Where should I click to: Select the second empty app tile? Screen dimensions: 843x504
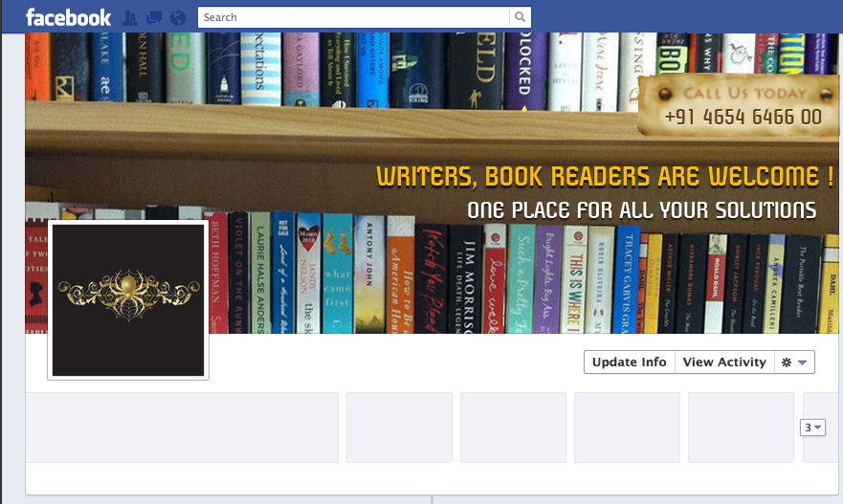pos(399,427)
